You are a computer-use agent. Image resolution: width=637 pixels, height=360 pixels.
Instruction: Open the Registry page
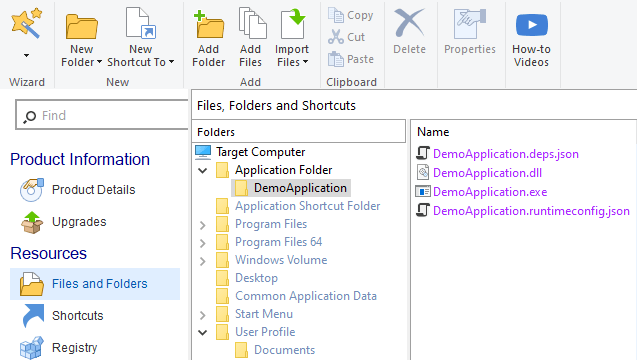pyautogui.click(x=75, y=348)
